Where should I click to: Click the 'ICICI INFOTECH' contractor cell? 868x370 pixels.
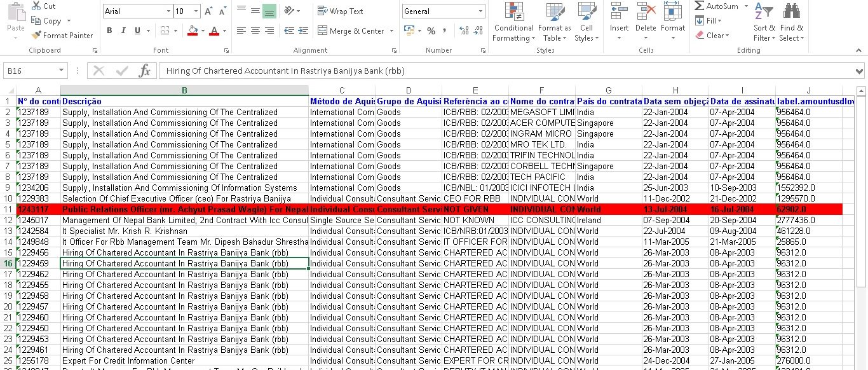[541, 188]
